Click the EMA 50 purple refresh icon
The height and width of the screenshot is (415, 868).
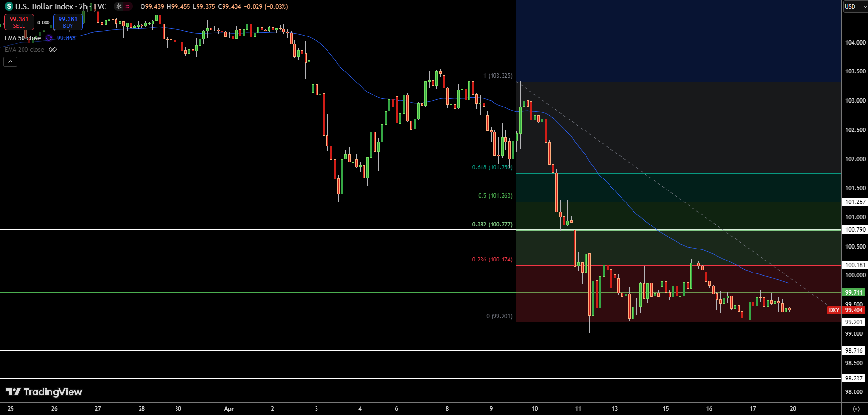(49, 38)
